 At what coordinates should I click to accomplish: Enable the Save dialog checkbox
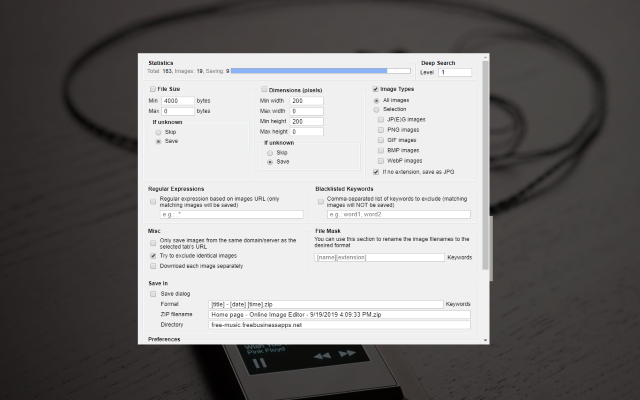(x=153, y=293)
